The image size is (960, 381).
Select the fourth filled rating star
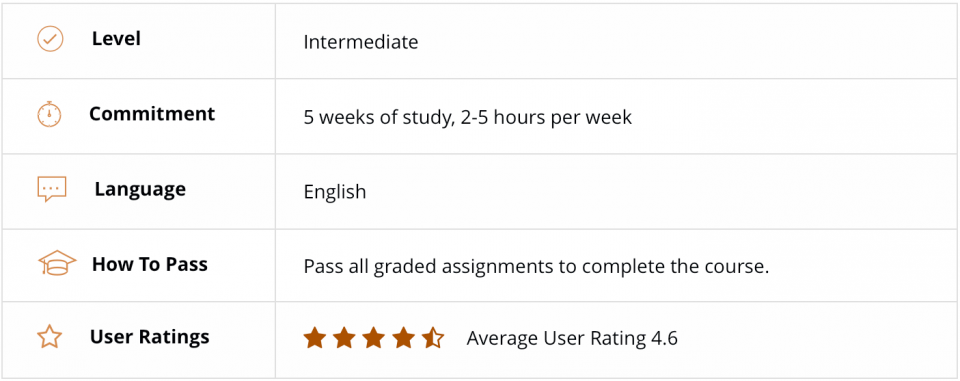[403, 338]
